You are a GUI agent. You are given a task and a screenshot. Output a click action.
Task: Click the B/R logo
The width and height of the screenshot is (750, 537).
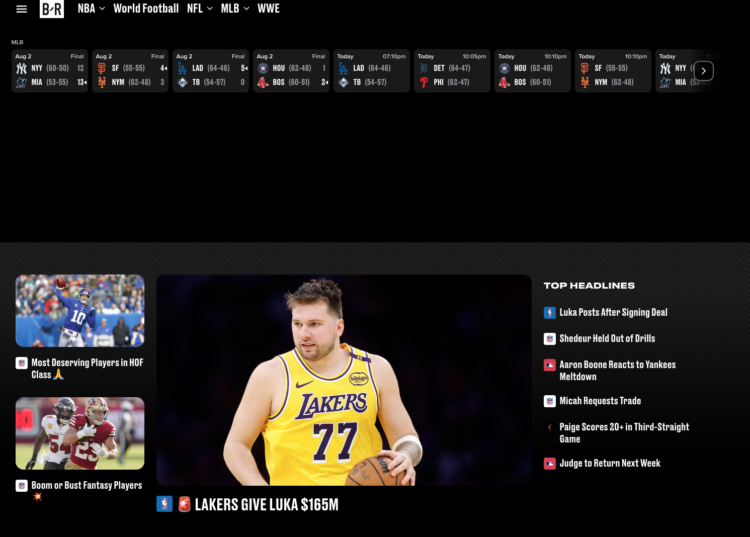(x=52, y=9)
